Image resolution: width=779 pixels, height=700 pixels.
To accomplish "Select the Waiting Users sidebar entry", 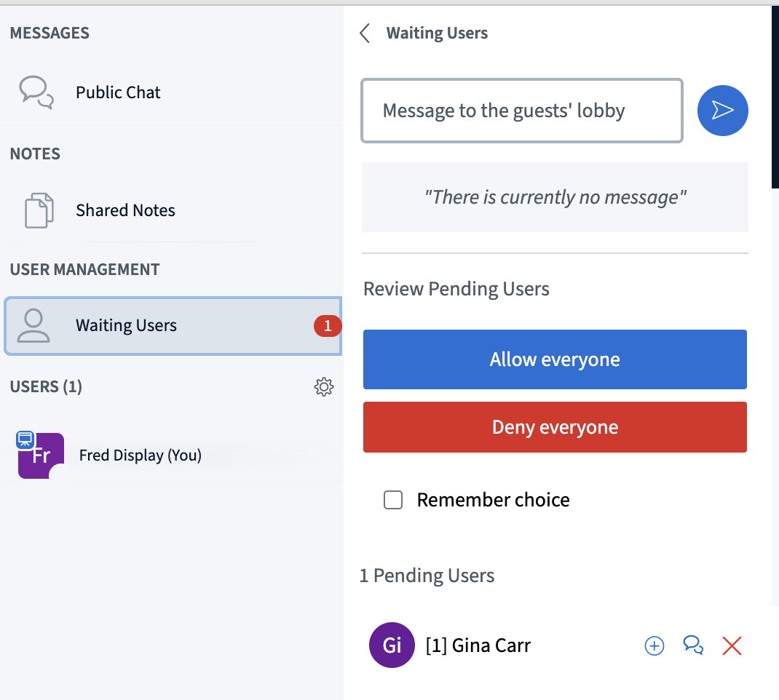I will click(x=173, y=326).
